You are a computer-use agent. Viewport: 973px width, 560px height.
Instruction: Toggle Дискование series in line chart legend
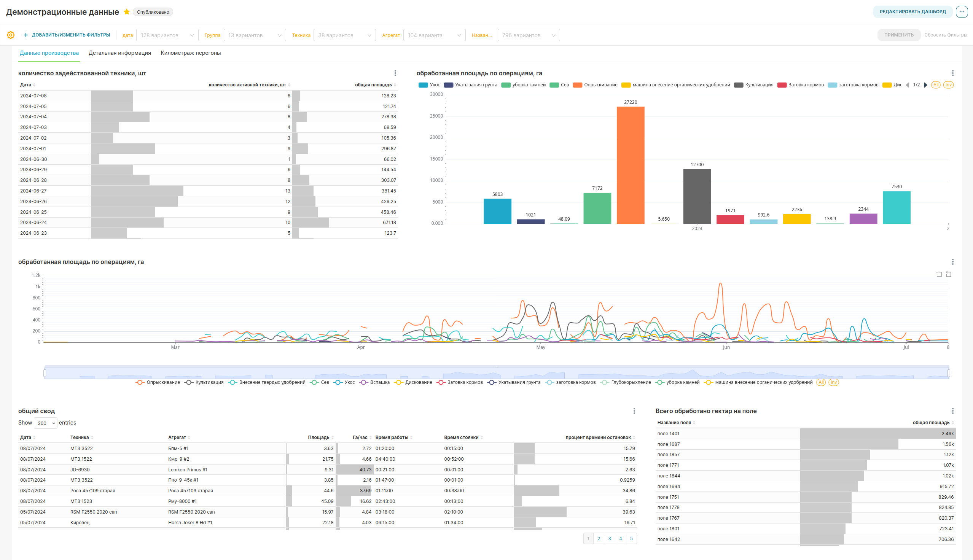coord(413,382)
